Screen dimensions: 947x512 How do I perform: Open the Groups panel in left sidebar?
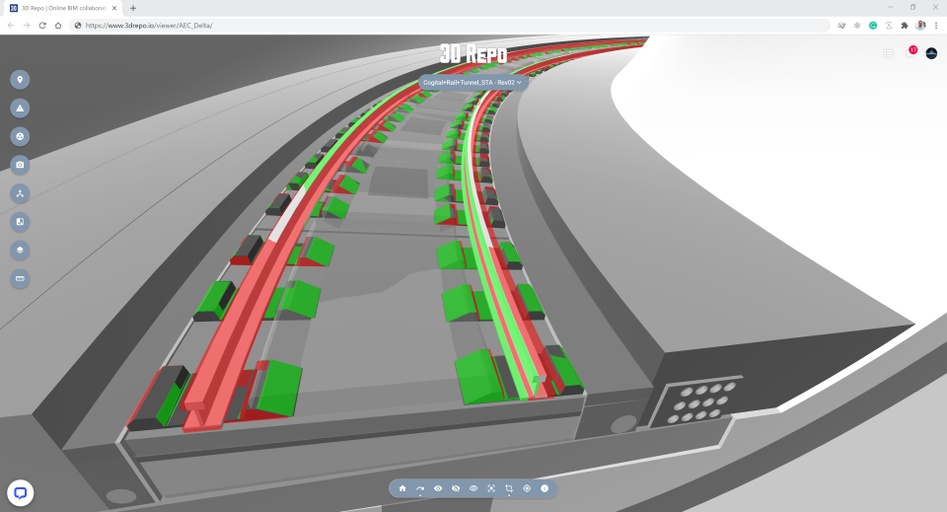19,136
